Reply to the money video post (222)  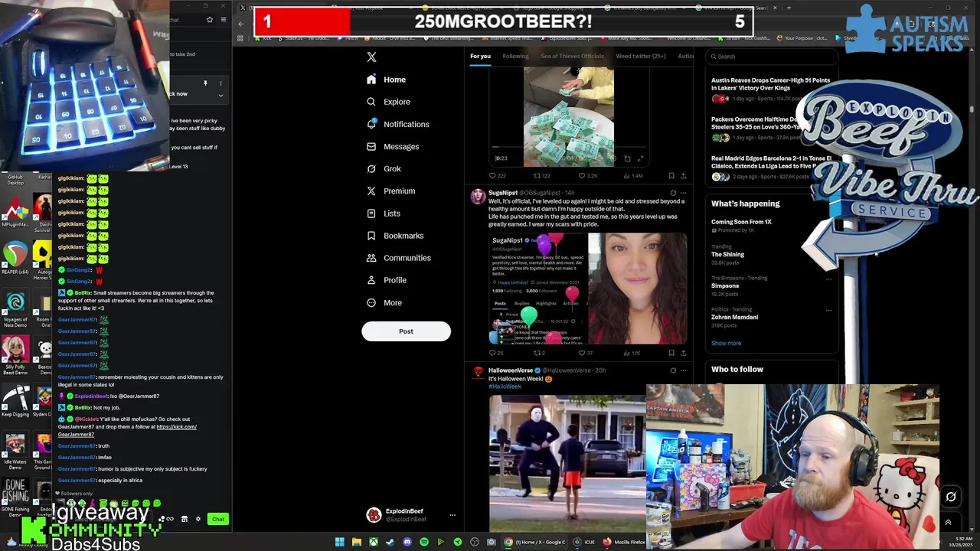click(497, 176)
